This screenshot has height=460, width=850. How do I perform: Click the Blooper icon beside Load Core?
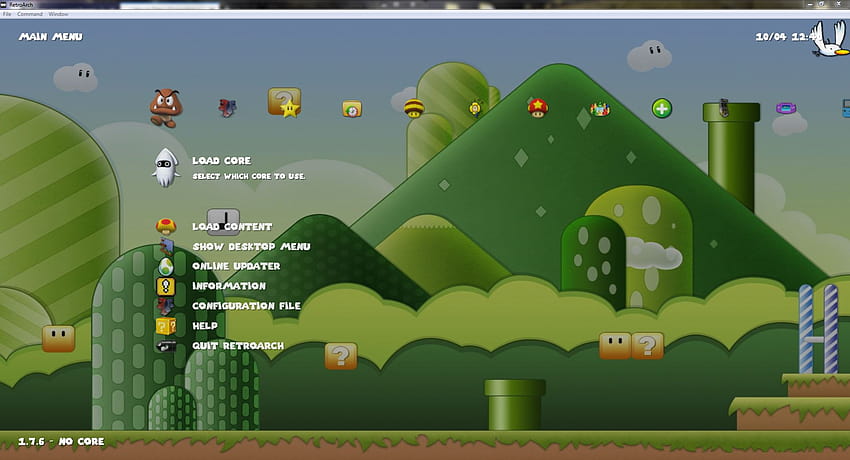pos(165,167)
